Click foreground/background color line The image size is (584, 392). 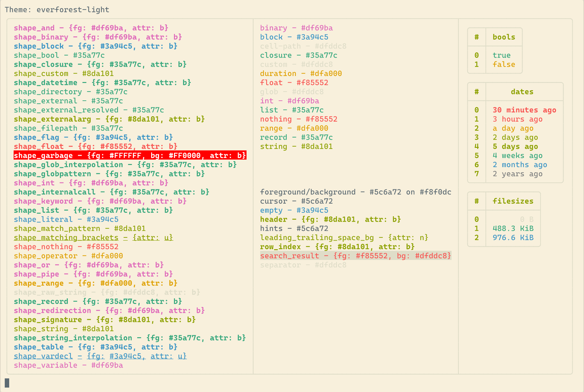coord(356,193)
